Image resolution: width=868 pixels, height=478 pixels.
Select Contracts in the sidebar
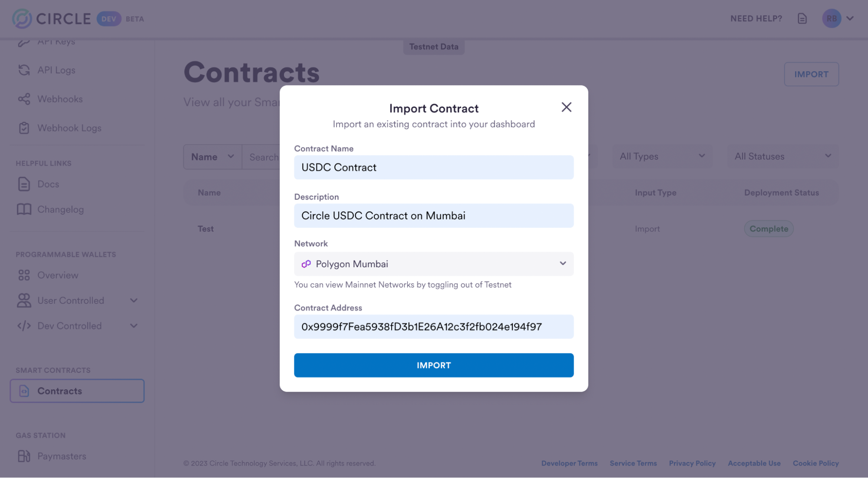pos(77,391)
